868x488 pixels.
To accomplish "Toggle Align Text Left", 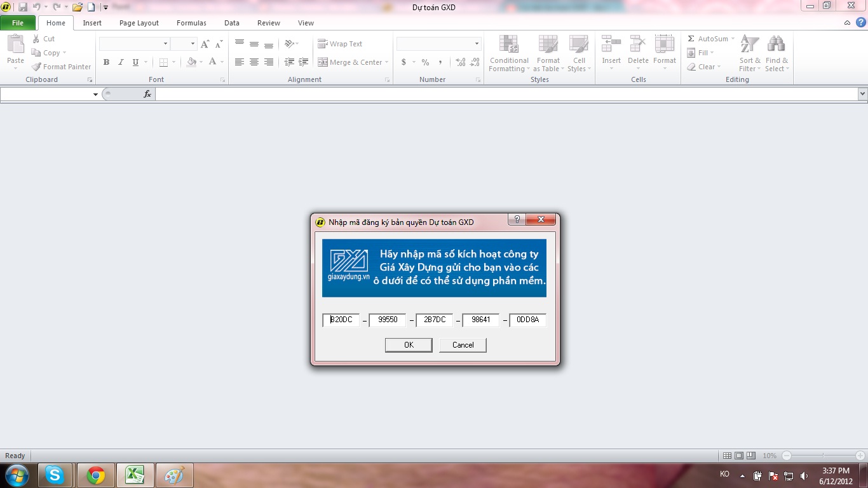I will (240, 62).
